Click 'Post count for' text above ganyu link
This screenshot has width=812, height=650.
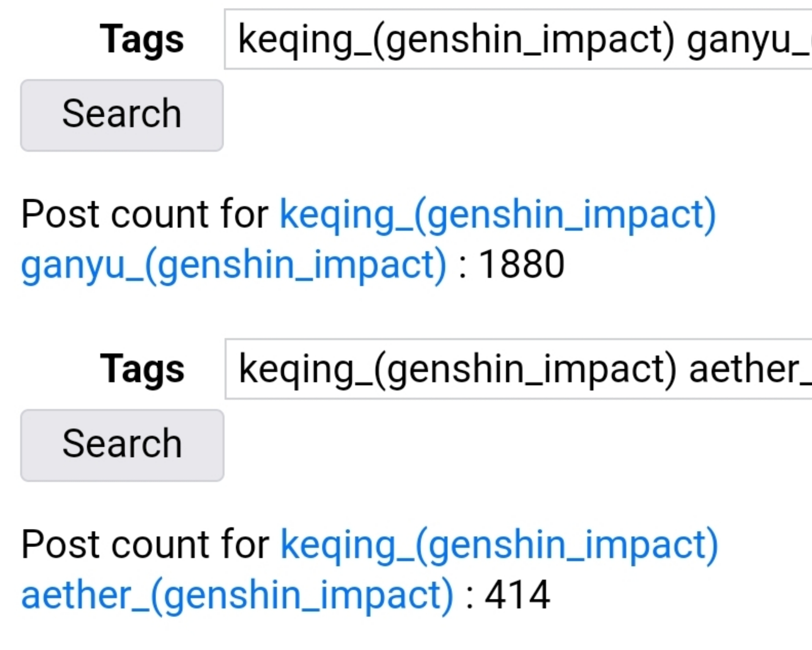click(145, 214)
